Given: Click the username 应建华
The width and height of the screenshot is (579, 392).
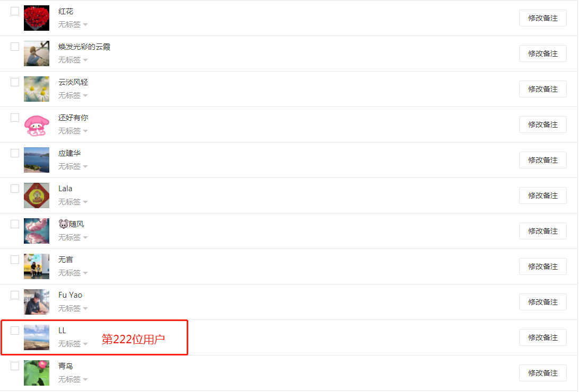Looking at the screenshot, I should (69, 153).
